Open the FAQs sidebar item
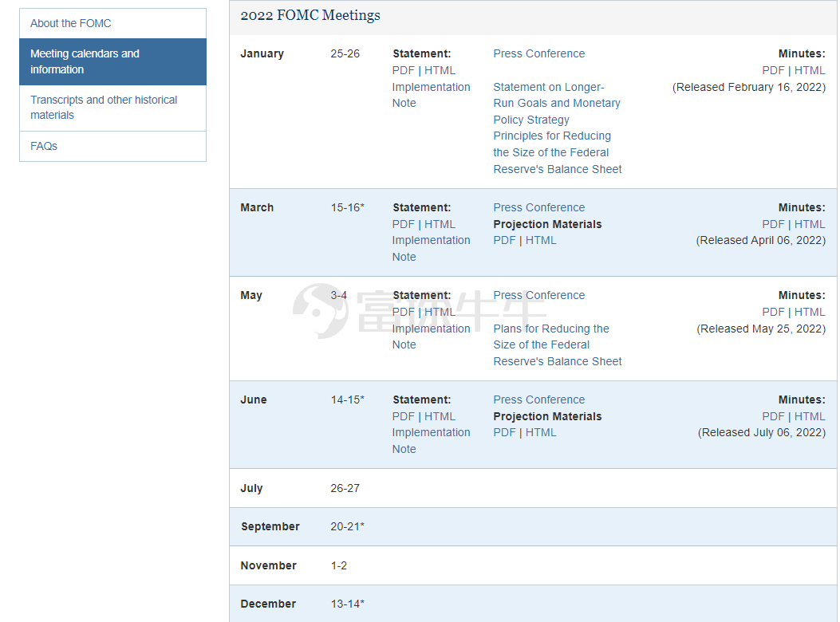This screenshot has height=622, width=840. tap(112, 146)
